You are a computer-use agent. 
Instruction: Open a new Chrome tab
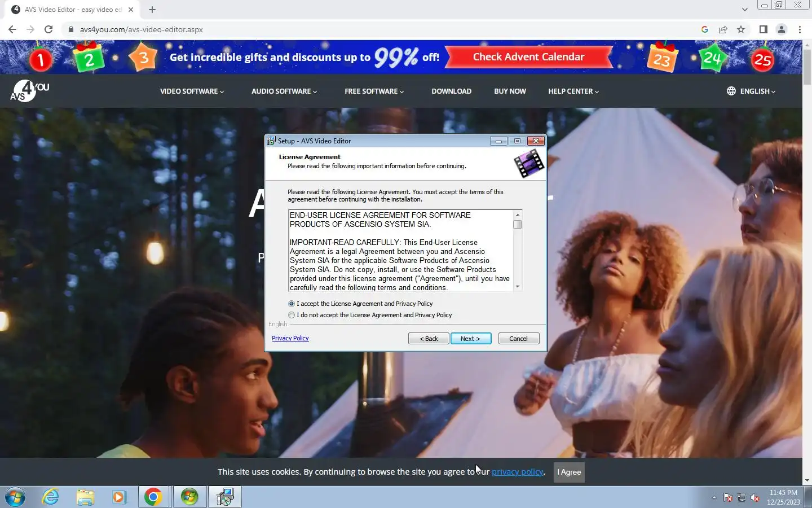coord(152,10)
